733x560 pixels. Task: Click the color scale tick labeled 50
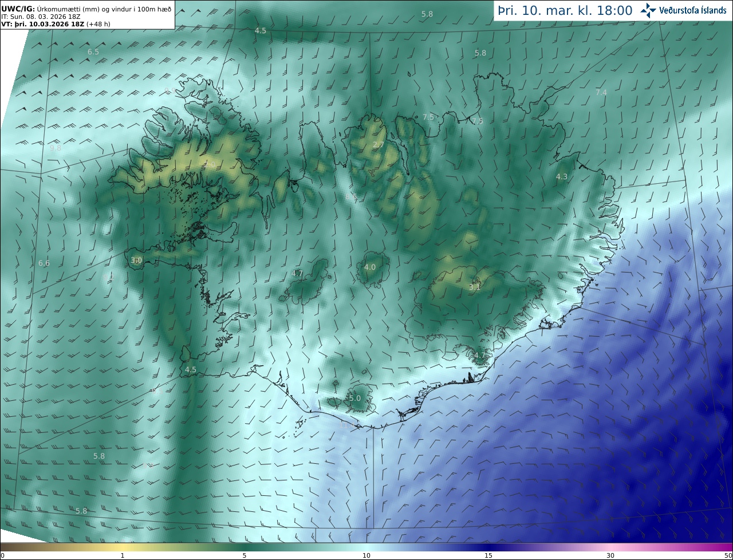point(728,555)
